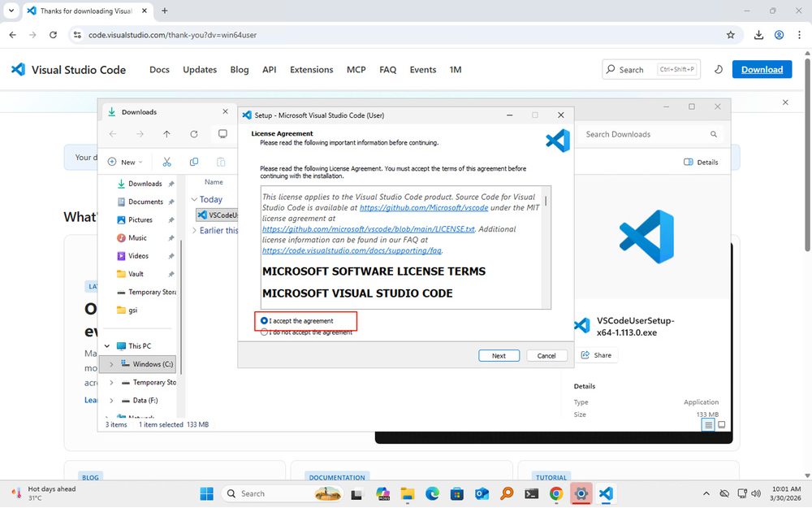
Task: Toggle the Details pane in File Explorer
Action: [702, 162]
